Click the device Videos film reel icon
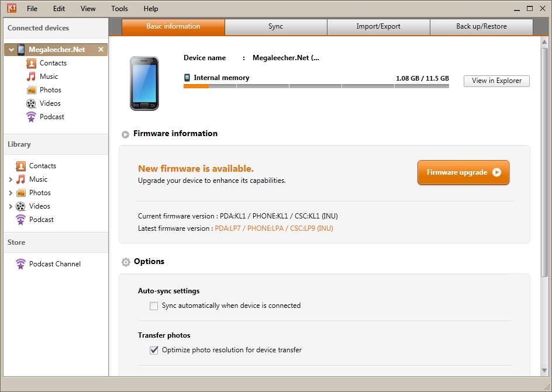552x392 pixels. click(x=32, y=103)
